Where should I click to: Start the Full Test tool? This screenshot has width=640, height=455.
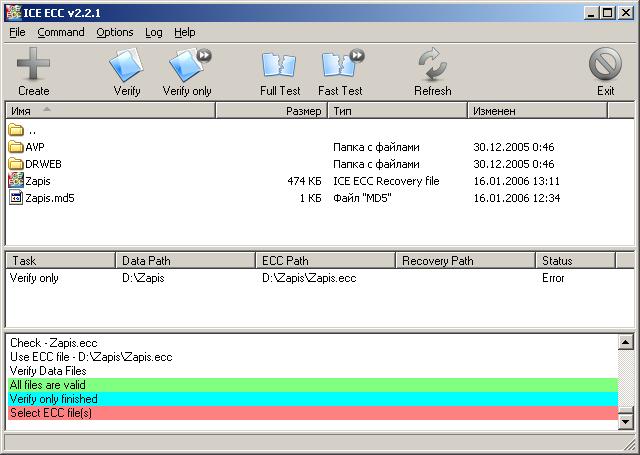[x=279, y=72]
